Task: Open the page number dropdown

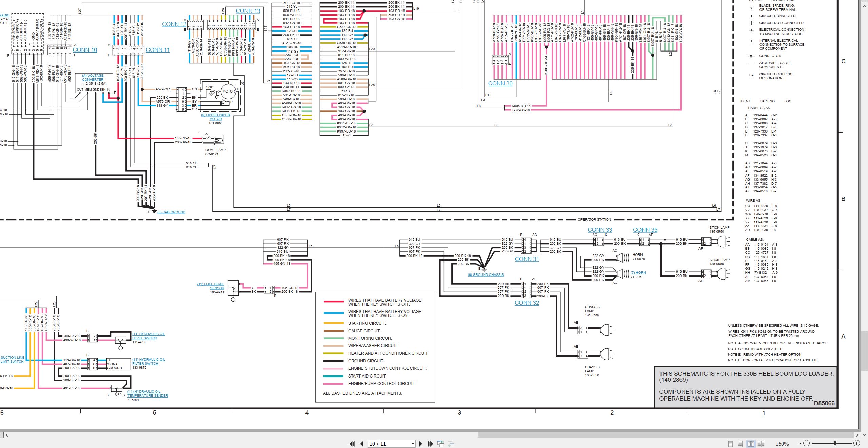Action: [413, 444]
